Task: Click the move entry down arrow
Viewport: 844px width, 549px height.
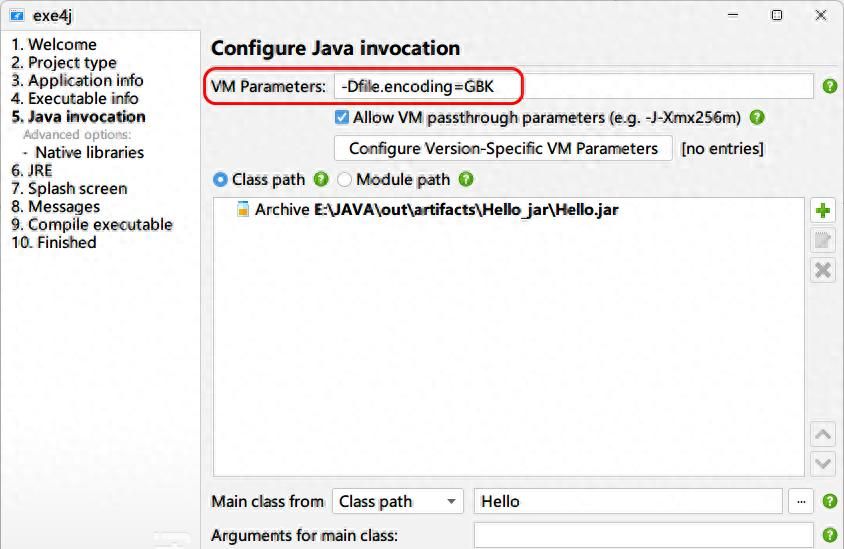Action: (x=823, y=463)
